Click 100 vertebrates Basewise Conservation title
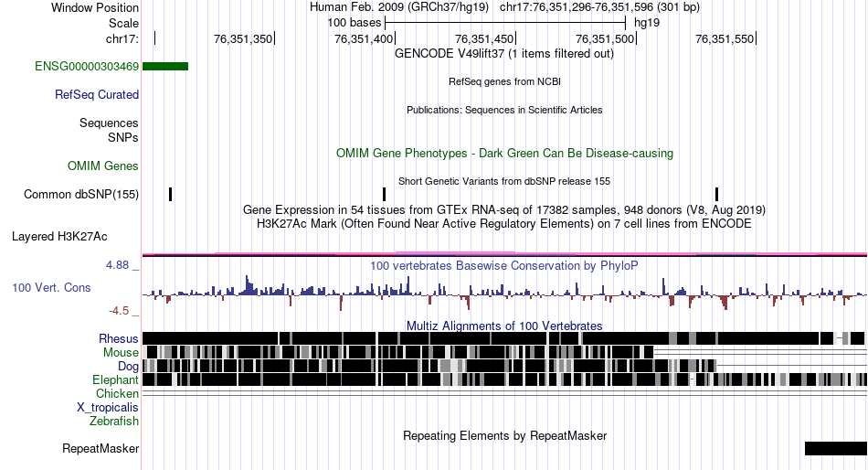Viewport: 868px width, 470px height. (504, 265)
